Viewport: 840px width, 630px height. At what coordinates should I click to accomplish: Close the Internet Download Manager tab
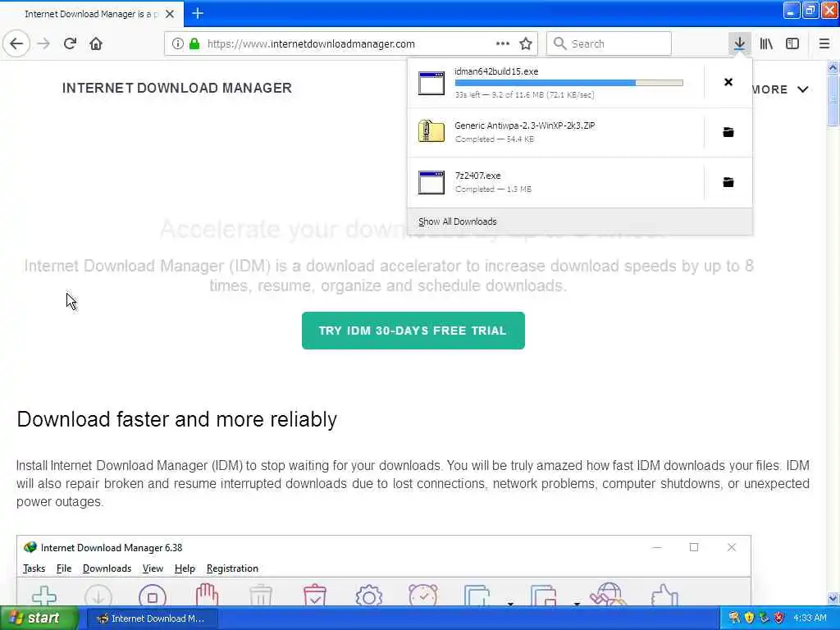click(x=170, y=14)
